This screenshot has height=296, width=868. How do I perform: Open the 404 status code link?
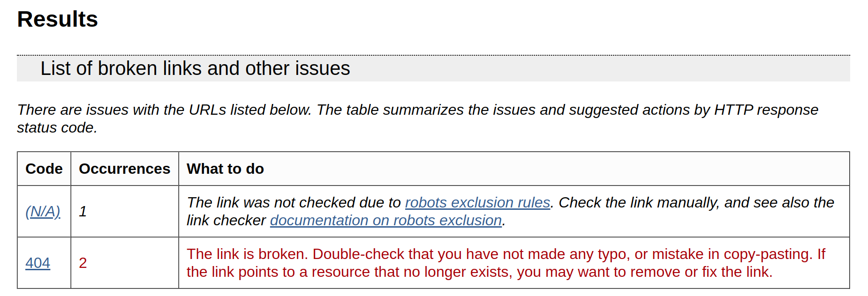click(38, 263)
